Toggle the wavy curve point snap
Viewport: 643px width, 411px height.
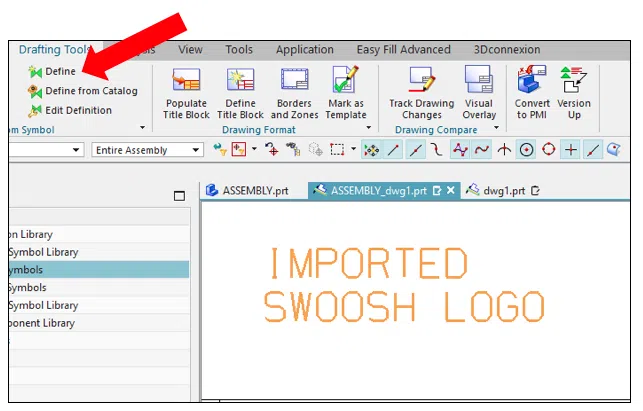coord(482,150)
